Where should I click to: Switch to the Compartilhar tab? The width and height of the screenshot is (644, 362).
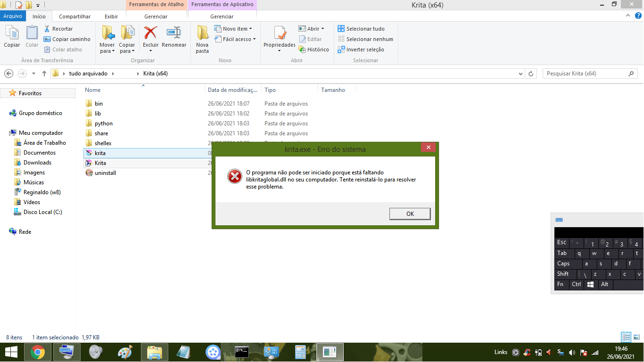click(74, 16)
